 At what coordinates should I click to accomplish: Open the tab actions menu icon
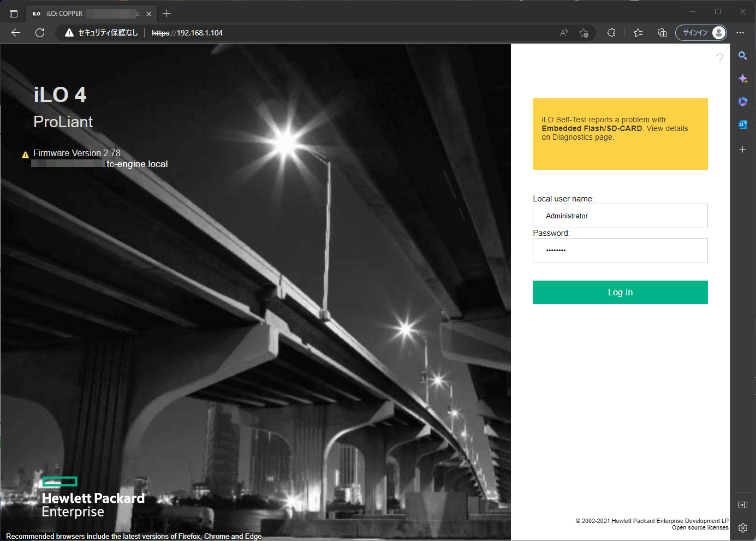tap(14, 14)
